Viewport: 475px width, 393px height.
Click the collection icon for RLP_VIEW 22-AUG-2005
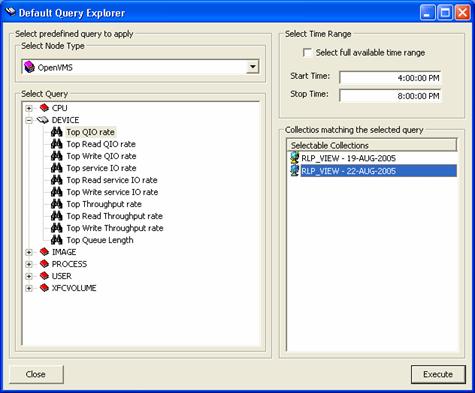pos(295,170)
